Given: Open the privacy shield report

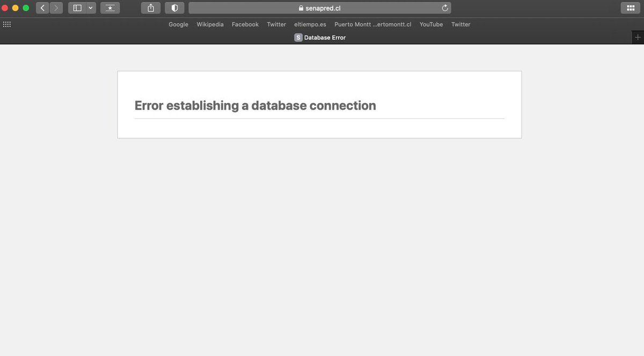Looking at the screenshot, I should [x=174, y=8].
